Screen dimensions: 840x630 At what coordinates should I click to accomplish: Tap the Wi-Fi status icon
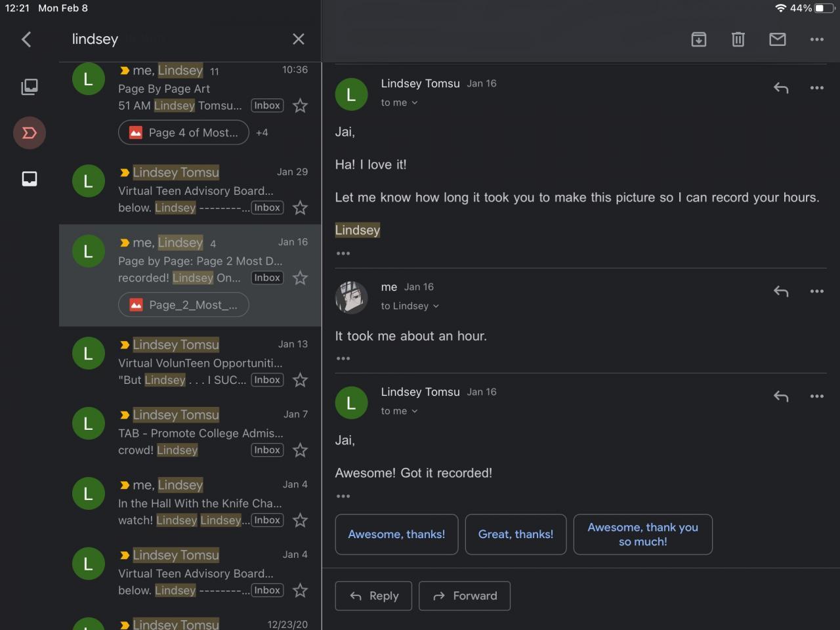[x=781, y=9]
